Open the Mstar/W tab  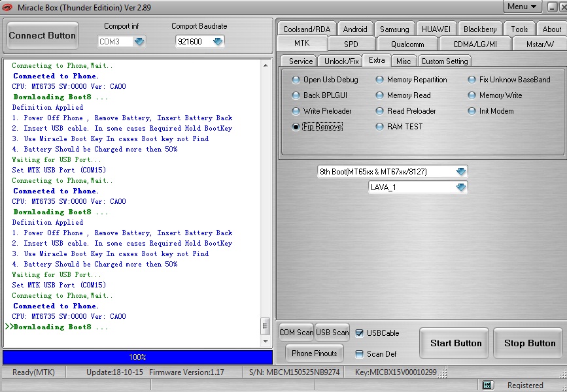click(540, 44)
